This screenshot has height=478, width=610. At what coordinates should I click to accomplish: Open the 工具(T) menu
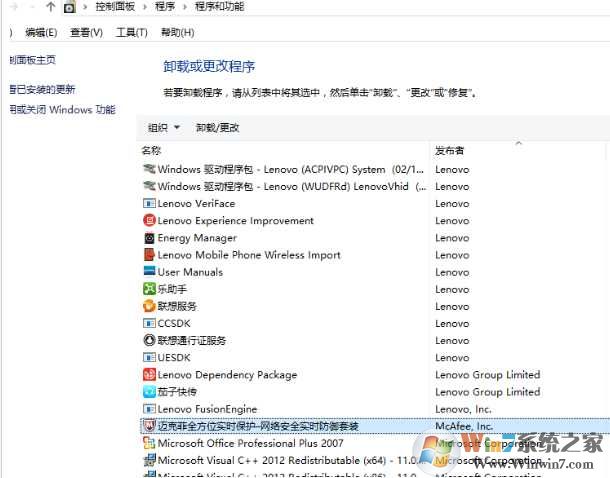[131, 33]
